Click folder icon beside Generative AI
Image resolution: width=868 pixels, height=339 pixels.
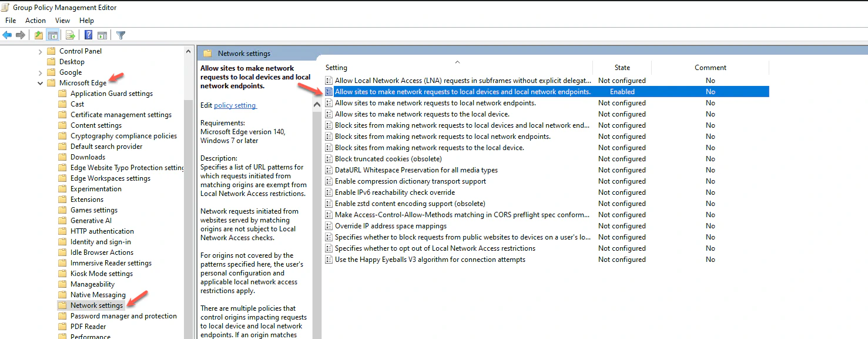pyautogui.click(x=62, y=221)
